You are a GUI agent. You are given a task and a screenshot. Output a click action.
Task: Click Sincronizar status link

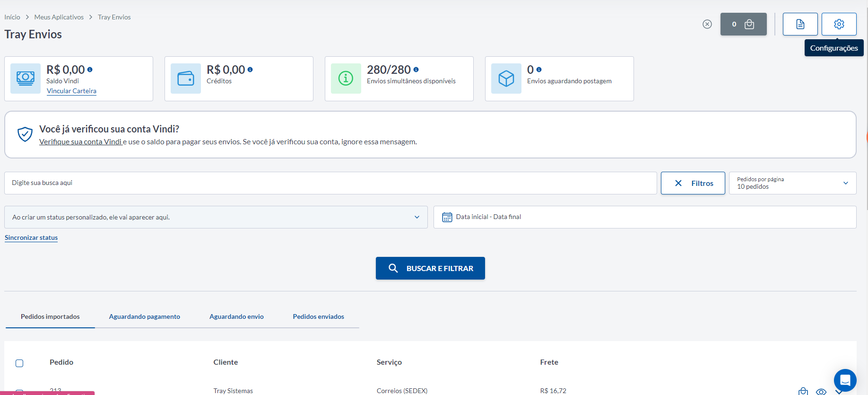[x=31, y=237]
